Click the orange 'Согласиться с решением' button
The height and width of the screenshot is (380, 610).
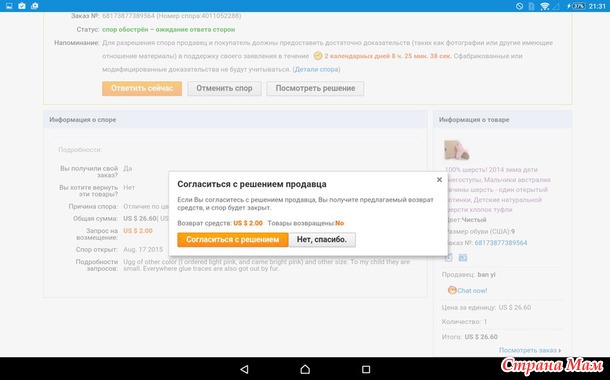coord(233,240)
